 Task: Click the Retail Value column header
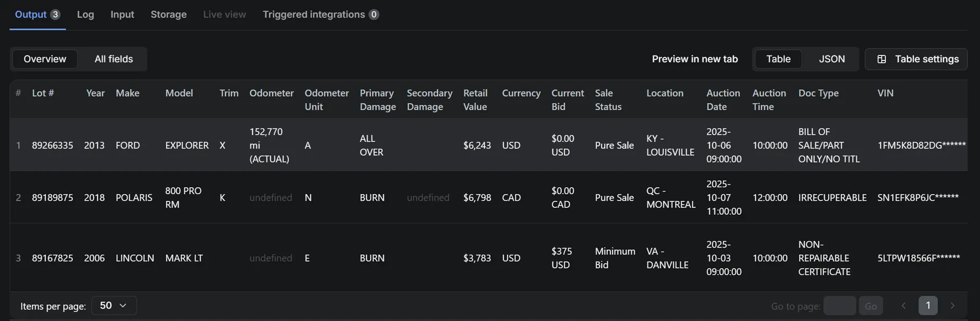click(x=475, y=100)
